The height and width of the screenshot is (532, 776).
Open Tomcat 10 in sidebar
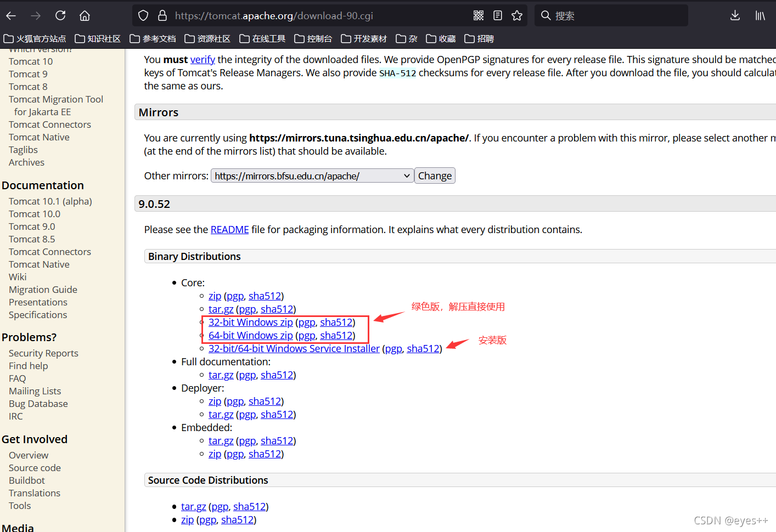[x=31, y=61]
